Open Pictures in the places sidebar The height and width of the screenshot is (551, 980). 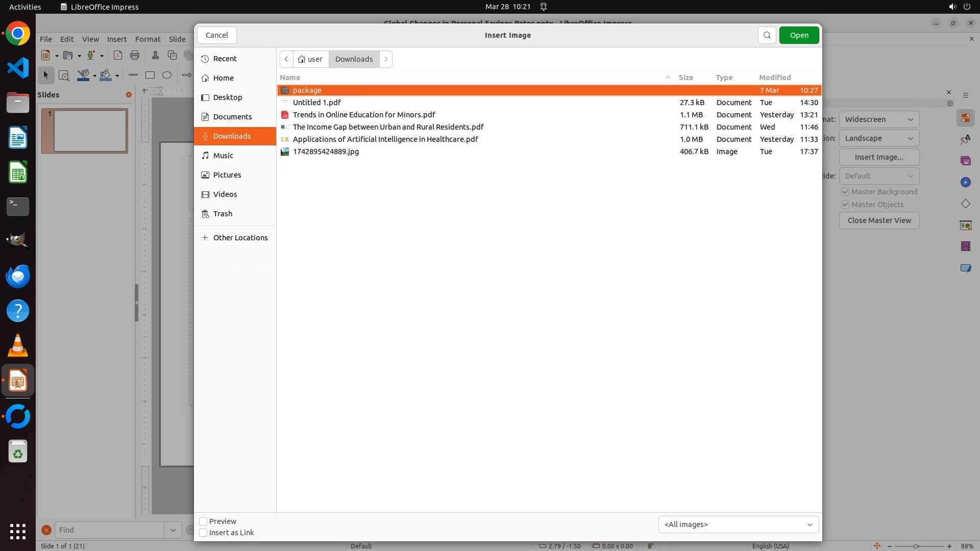click(x=227, y=175)
